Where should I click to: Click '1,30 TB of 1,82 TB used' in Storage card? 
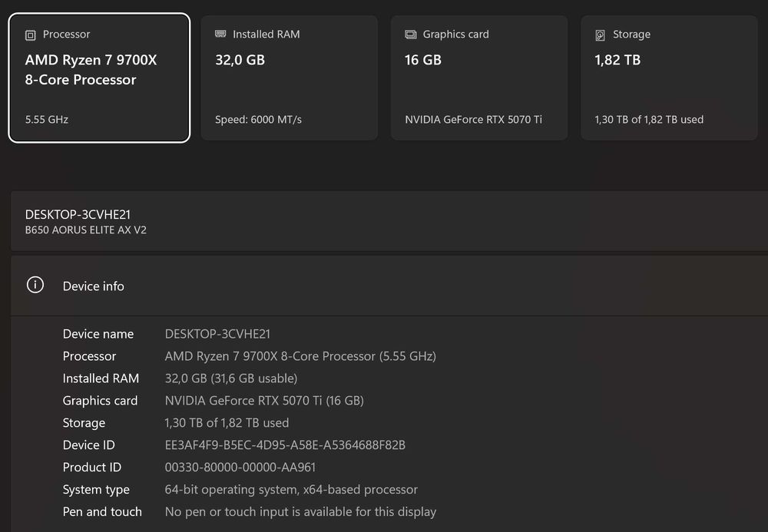click(x=649, y=120)
